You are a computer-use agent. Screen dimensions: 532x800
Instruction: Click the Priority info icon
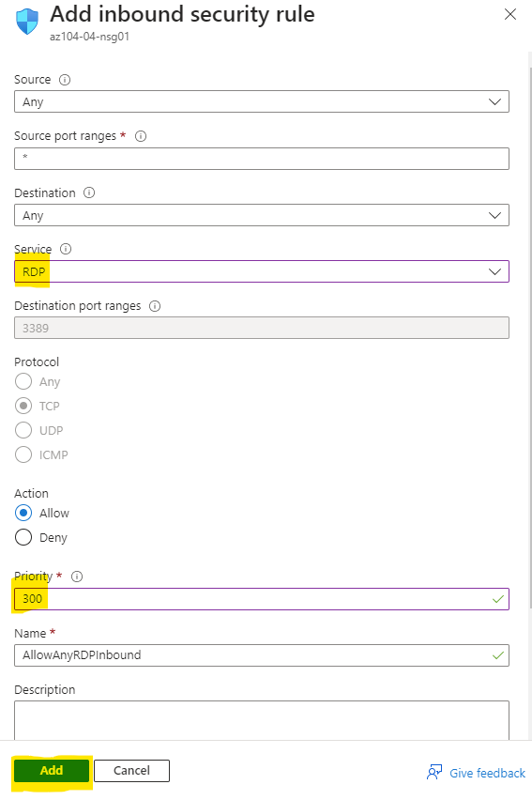77,577
